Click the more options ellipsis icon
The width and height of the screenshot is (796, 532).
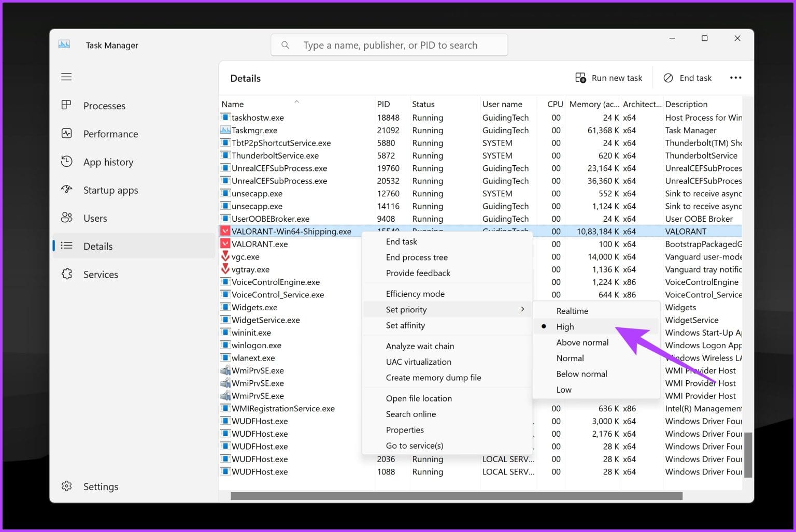coord(735,77)
